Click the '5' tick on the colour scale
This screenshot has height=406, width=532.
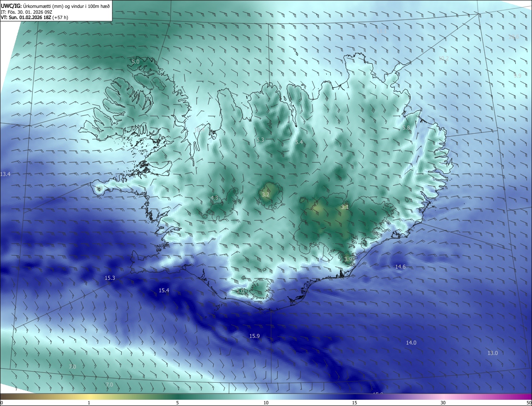click(x=177, y=403)
